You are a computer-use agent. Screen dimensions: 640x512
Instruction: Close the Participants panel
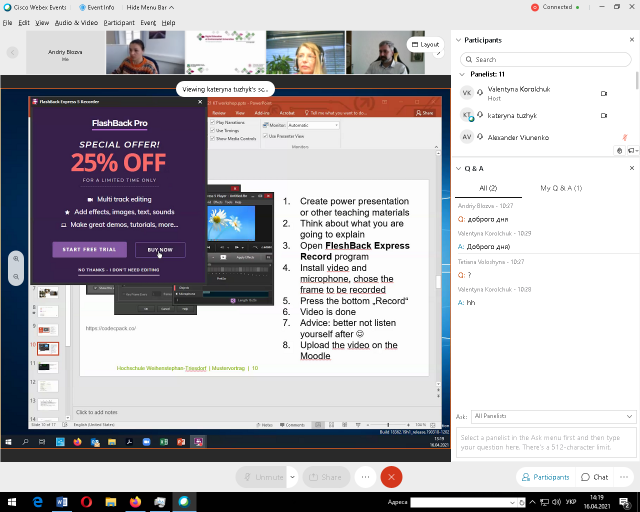(x=631, y=40)
